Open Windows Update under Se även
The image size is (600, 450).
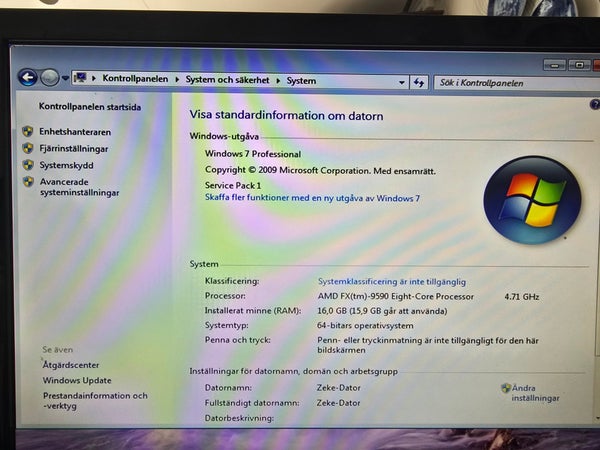pos(77,380)
